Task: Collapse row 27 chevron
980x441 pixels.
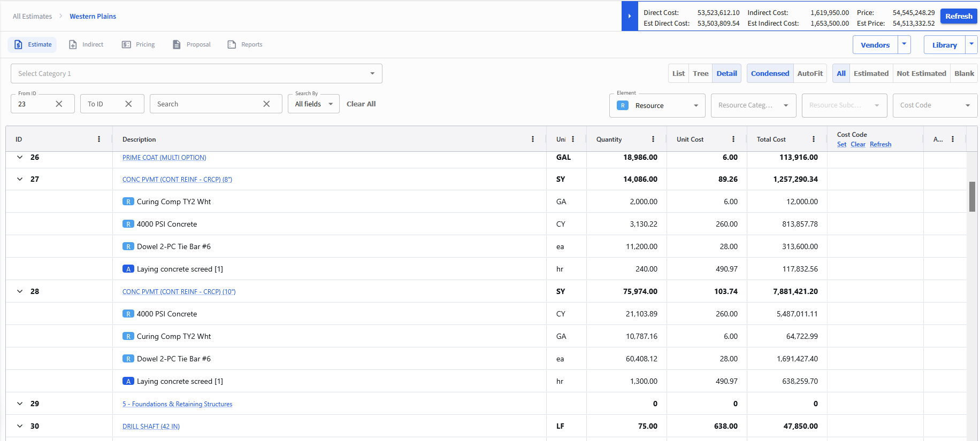Action: click(x=20, y=179)
